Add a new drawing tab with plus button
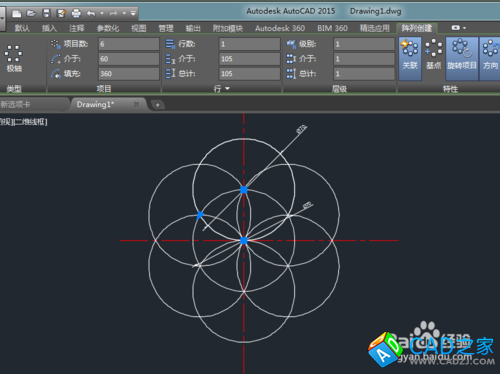 click(157, 105)
